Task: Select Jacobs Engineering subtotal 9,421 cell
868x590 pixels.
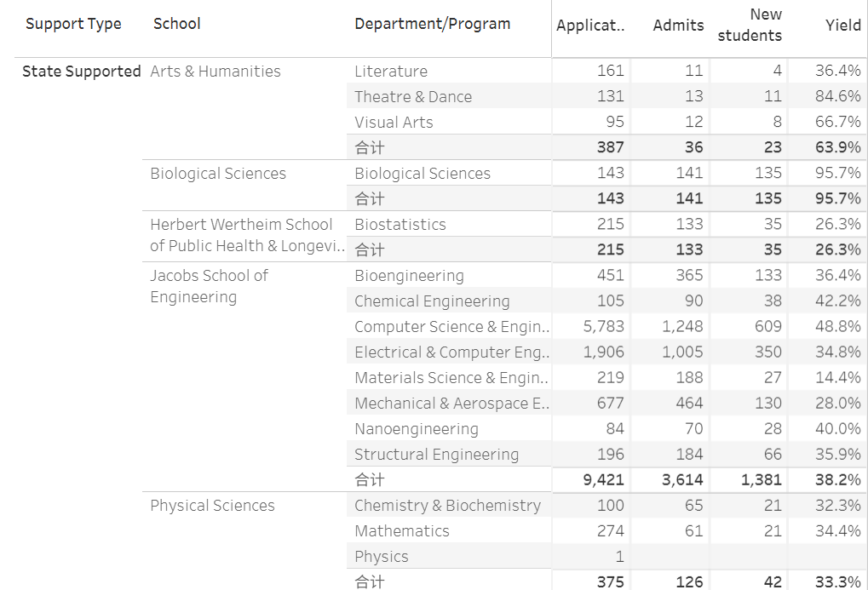Action: tap(603, 480)
